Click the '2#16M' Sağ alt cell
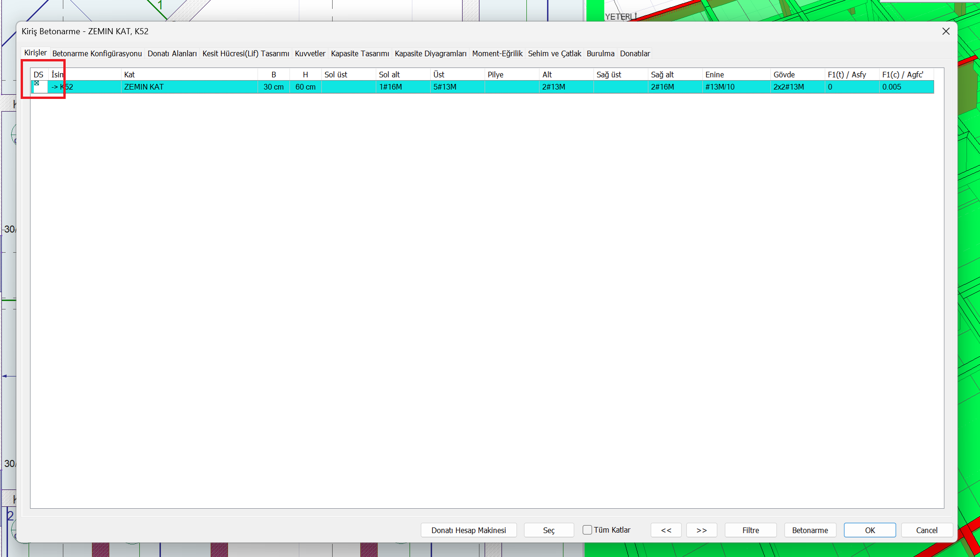 click(x=675, y=87)
